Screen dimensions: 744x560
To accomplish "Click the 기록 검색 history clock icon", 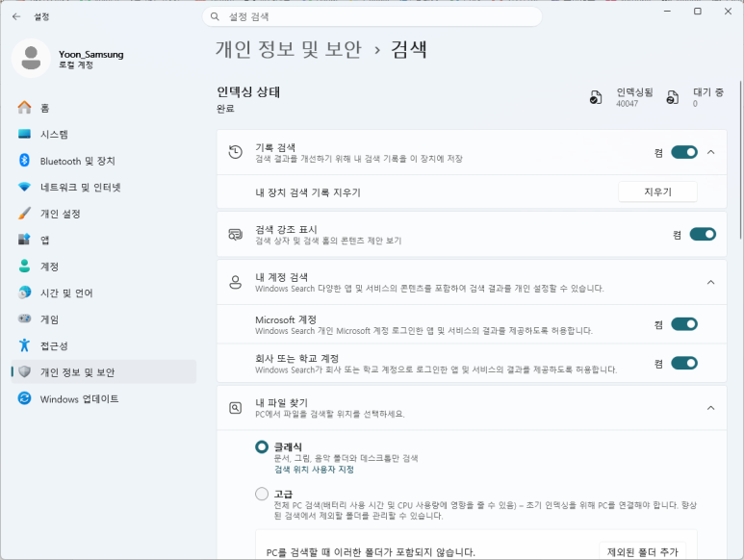I will click(x=236, y=152).
